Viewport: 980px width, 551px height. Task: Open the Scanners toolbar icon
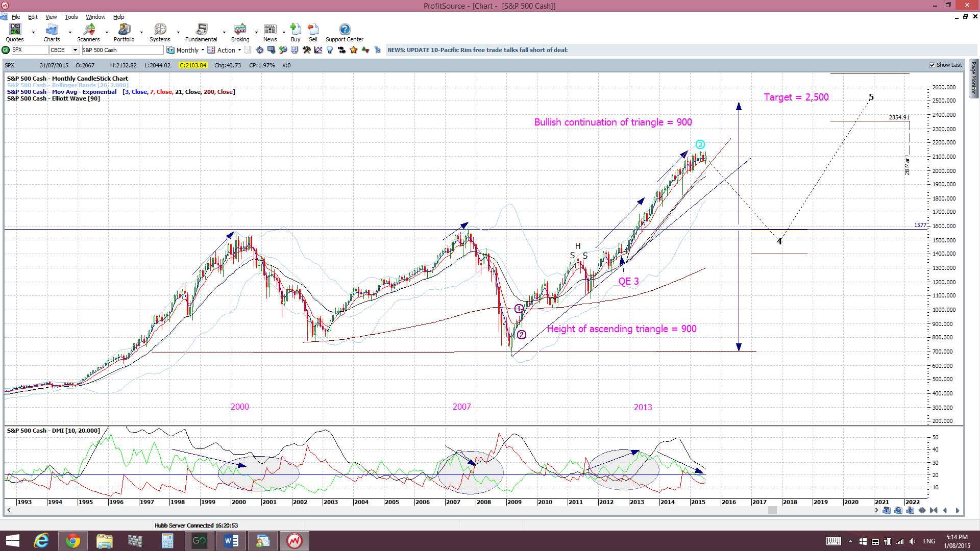[88, 33]
